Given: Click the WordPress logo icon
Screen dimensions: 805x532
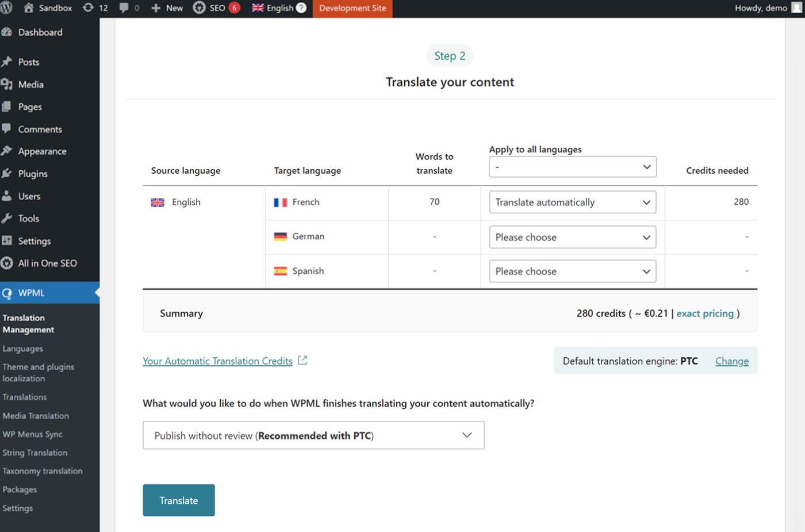Looking at the screenshot, I should pos(6,8).
